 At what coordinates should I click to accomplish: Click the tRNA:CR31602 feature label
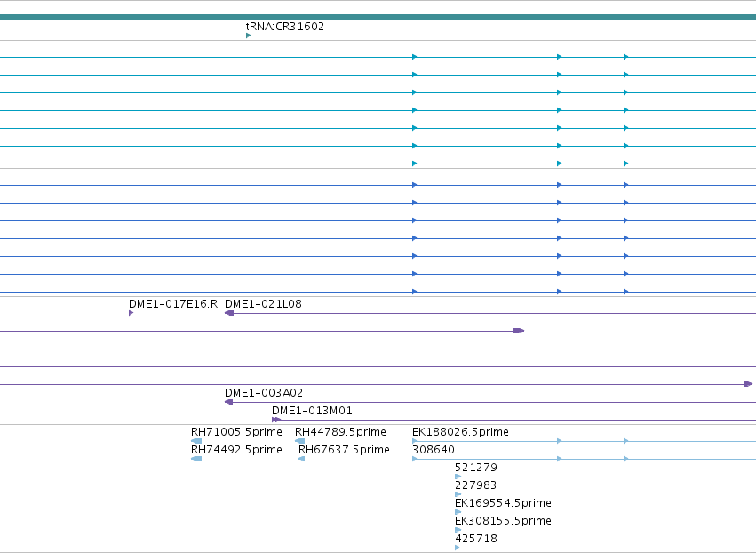[285, 26]
